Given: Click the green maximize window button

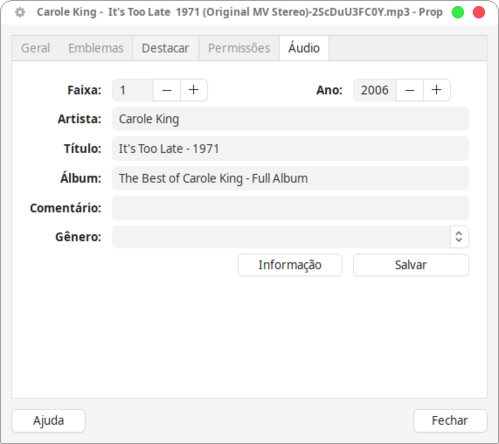Looking at the screenshot, I should coord(458,12).
